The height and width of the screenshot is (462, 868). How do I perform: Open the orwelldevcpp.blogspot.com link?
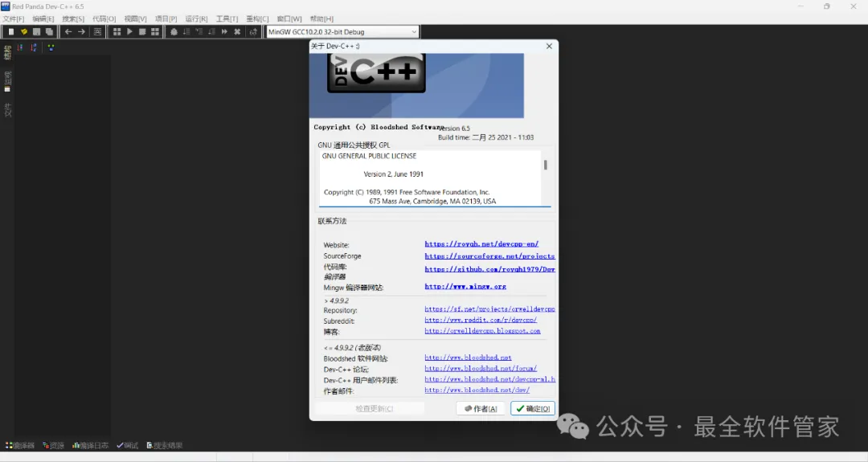tap(483, 331)
